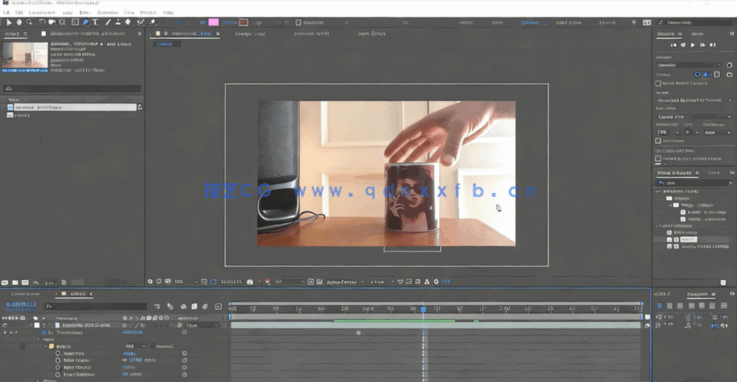
Task: Switch to the Composition viewer tab
Action: [x=191, y=34]
